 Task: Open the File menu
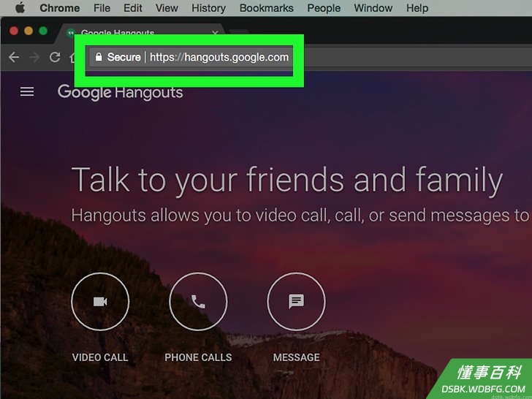coord(102,8)
